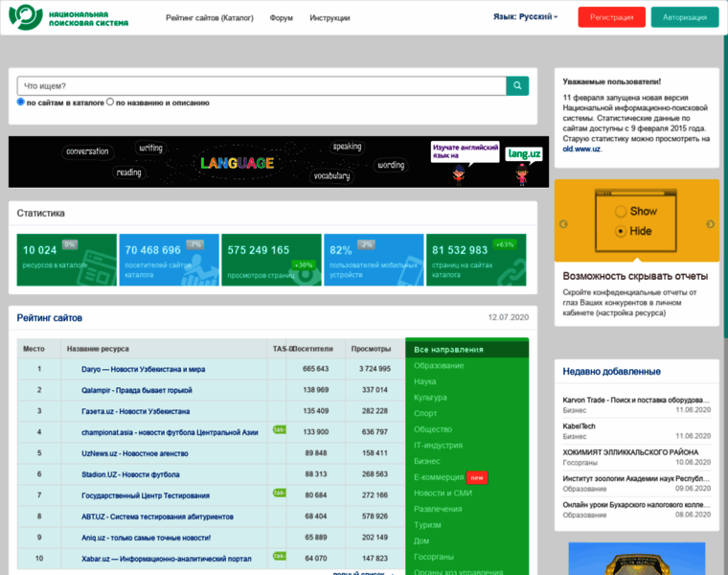
Task: Click the Просмотры column header
Action: pyautogui.click(x=371, y=349)
